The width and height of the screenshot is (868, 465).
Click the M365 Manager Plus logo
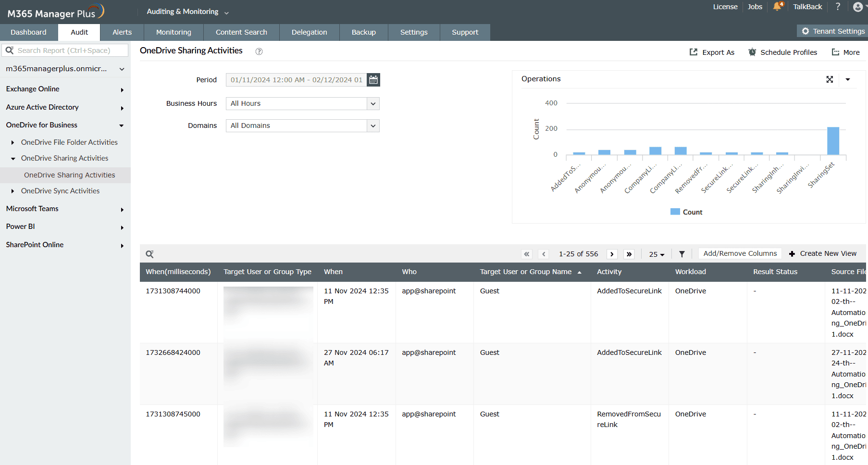tap(56, 12)
